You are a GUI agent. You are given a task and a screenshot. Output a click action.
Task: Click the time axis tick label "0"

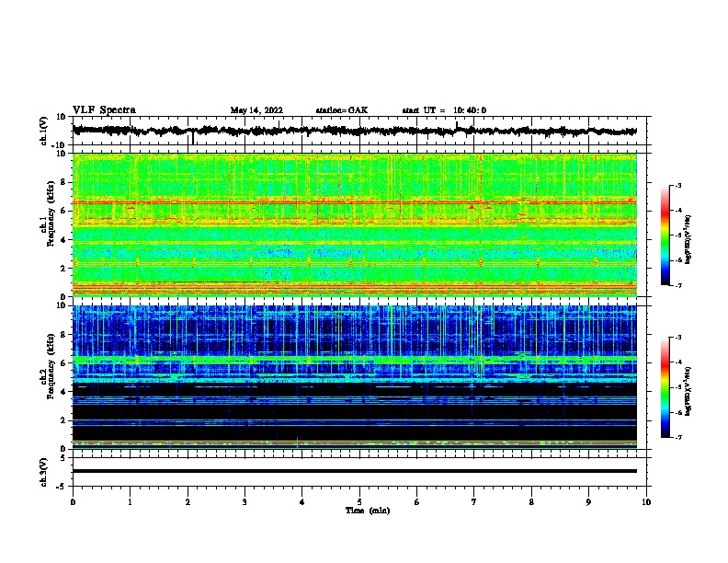[x=73, y=502]
